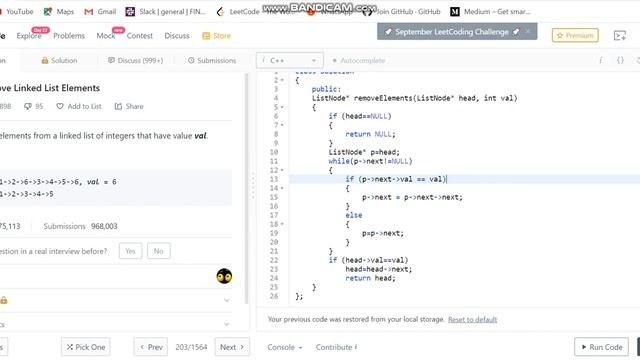This screenshot has height=360, width=640.
Task: Open the LeetCode bookmark icon
Action: [220, 12]
